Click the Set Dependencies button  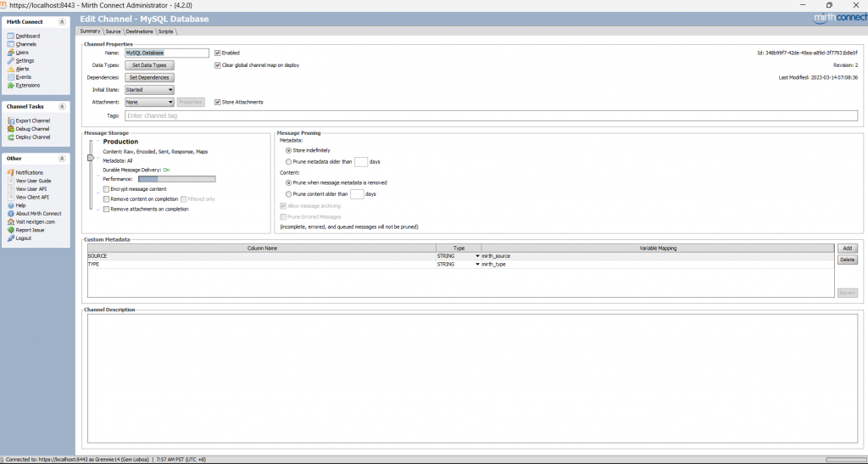(x=149, y=77)
